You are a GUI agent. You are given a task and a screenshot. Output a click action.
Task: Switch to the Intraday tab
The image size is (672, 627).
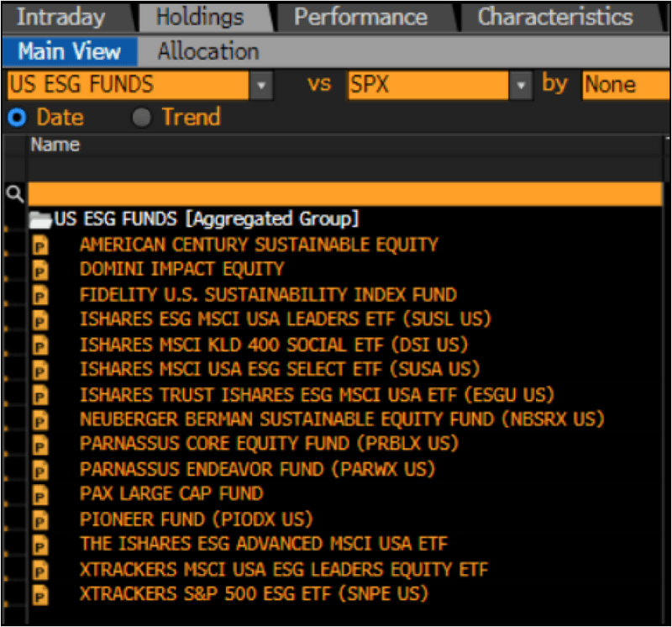click(x=60, y=17)
